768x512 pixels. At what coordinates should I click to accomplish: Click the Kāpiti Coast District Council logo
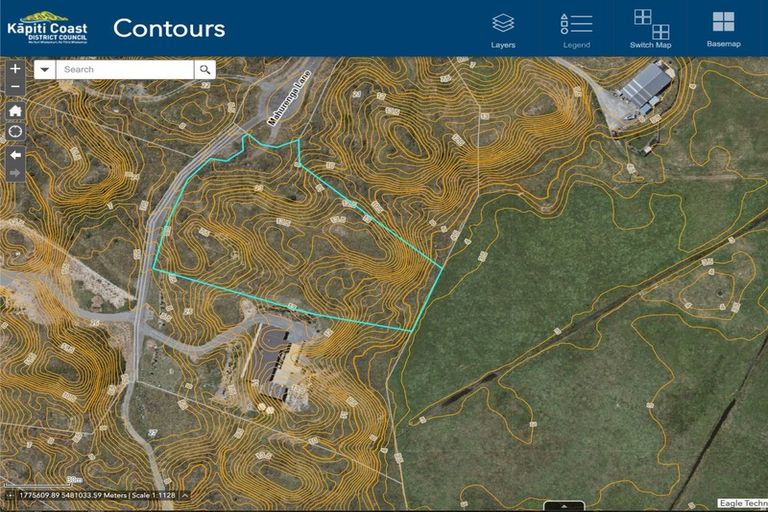(x=48, y=28)
